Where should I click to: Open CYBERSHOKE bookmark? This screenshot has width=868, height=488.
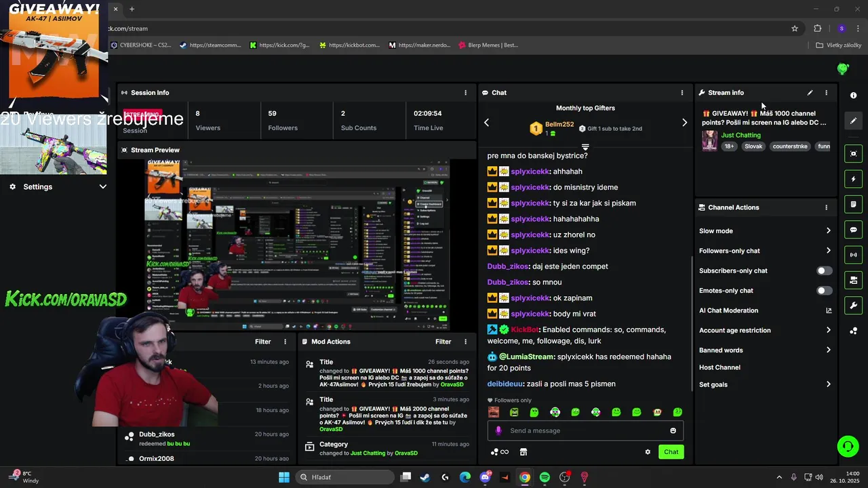140,45
